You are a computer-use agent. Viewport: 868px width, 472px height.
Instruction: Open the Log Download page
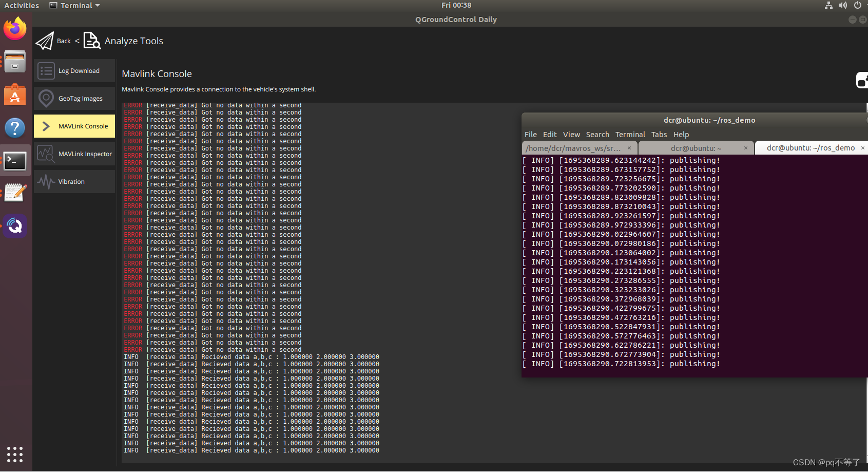click(x=74, y=71)
